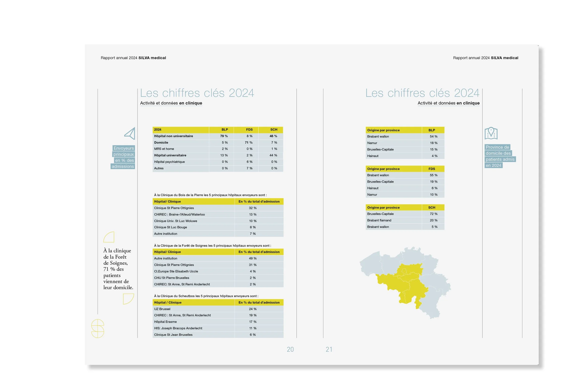Click the Clinique St Pierre Ottignies 32% cell
This screenshot has height=392, width=588.
tap(253, 208)
